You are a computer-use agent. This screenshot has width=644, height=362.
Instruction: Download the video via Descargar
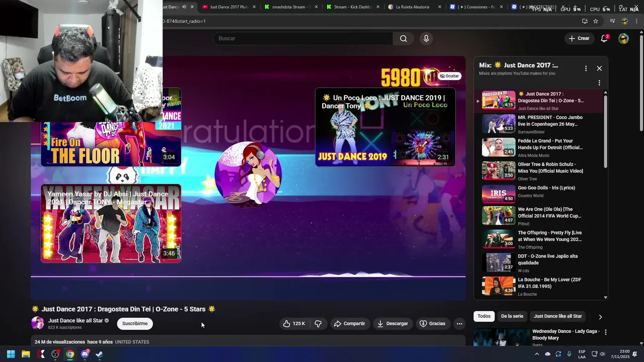click(x=392, y=324)
